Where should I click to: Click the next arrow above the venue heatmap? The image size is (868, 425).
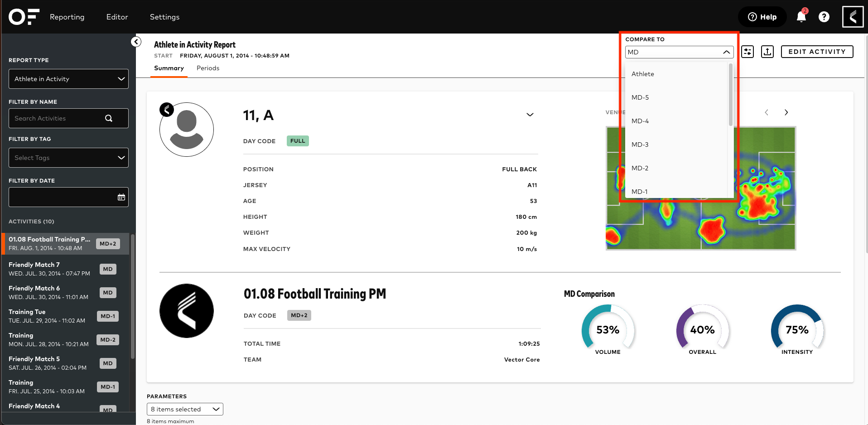786,112
